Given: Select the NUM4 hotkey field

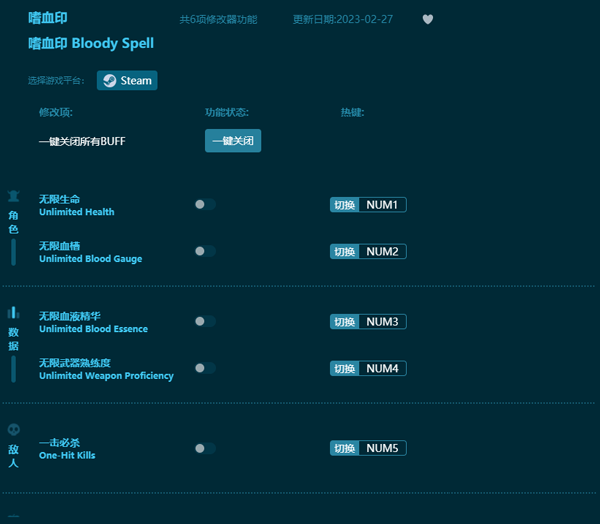Looking at the screenshot, I should pyautogui.click(x=382, y=368).
